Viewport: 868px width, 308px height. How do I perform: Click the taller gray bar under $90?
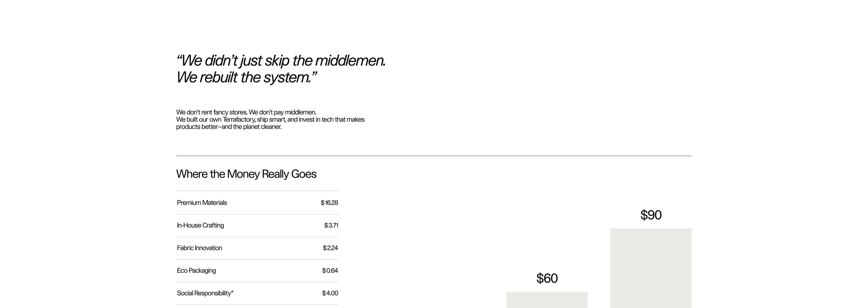651,268
